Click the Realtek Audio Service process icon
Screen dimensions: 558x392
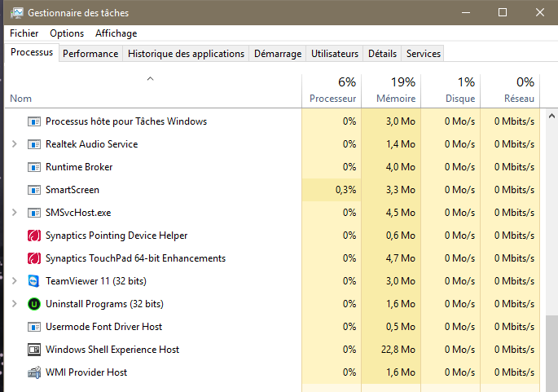click(x=34, y=144)
